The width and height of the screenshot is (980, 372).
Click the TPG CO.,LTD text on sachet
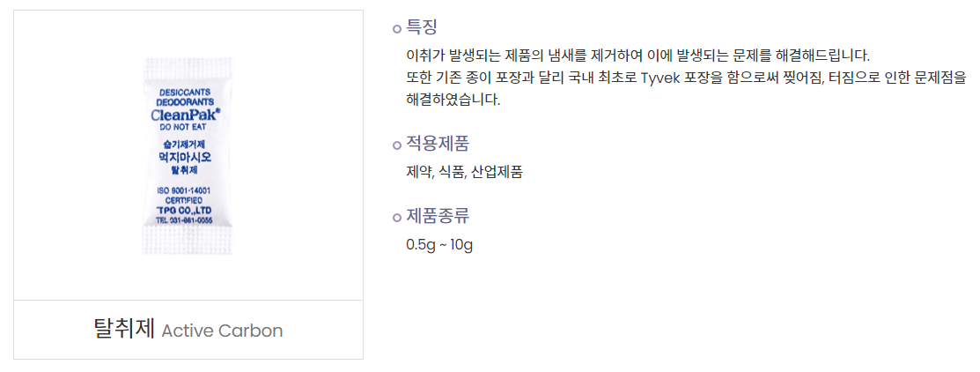coord(186,210)
